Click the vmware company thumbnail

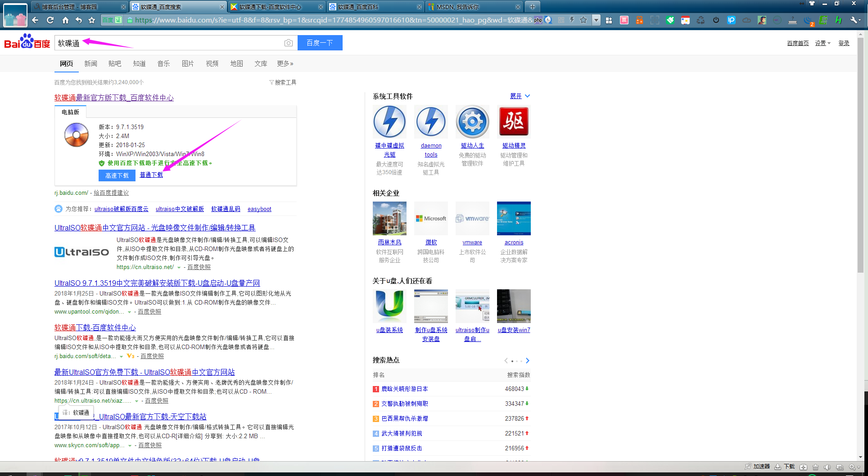coord(472,218)
